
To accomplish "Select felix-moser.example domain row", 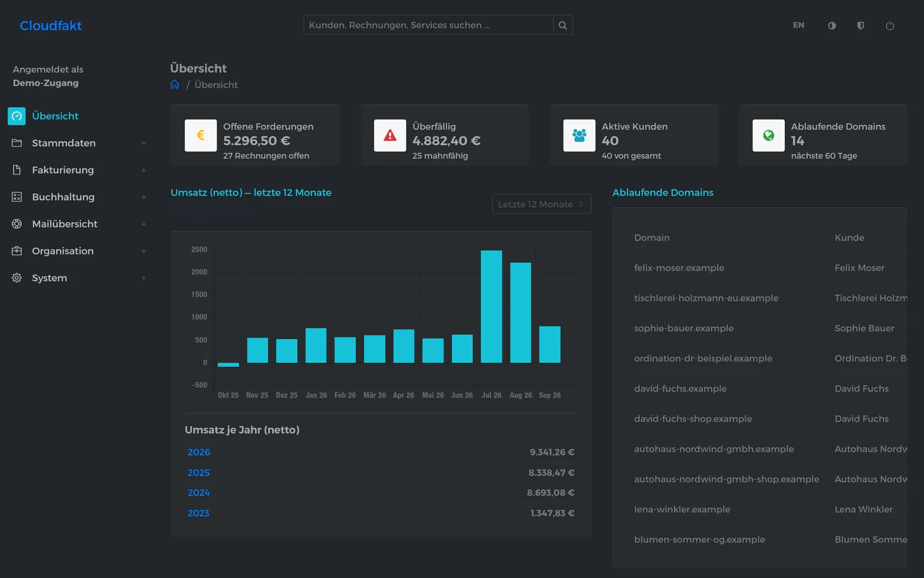I will pos(767,268).
